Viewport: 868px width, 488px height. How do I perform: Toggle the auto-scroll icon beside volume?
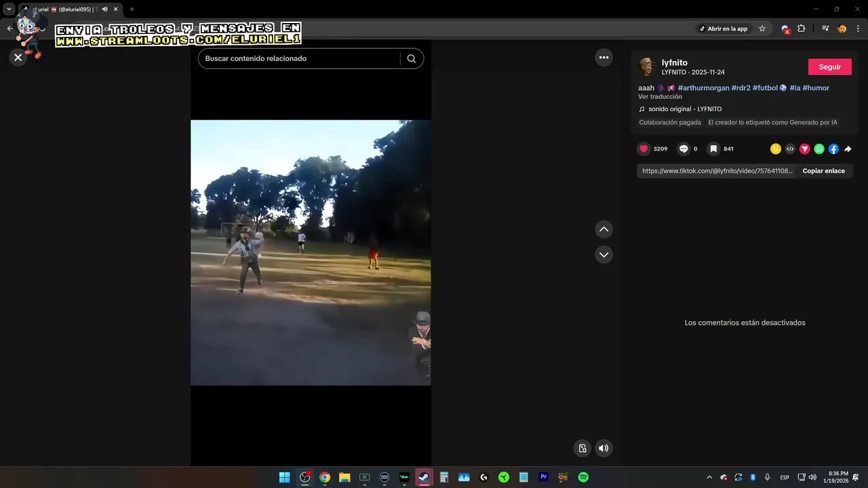pos(582,448)
